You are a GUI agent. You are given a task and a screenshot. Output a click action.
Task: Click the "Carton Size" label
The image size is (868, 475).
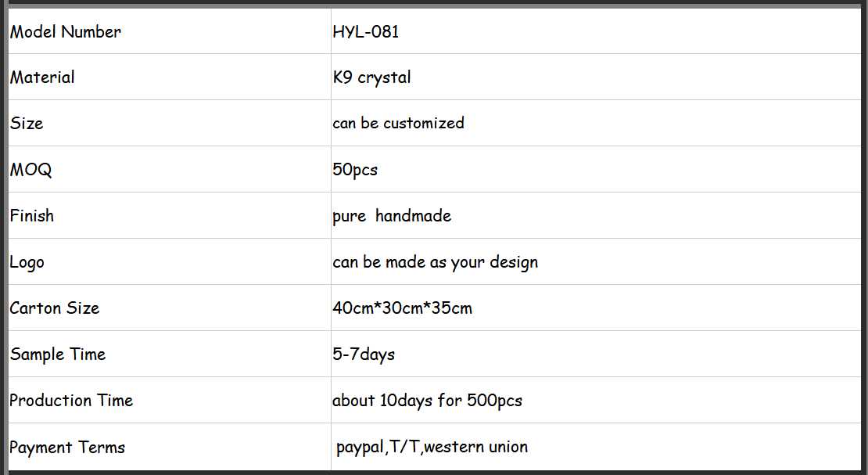coord(55,308)
